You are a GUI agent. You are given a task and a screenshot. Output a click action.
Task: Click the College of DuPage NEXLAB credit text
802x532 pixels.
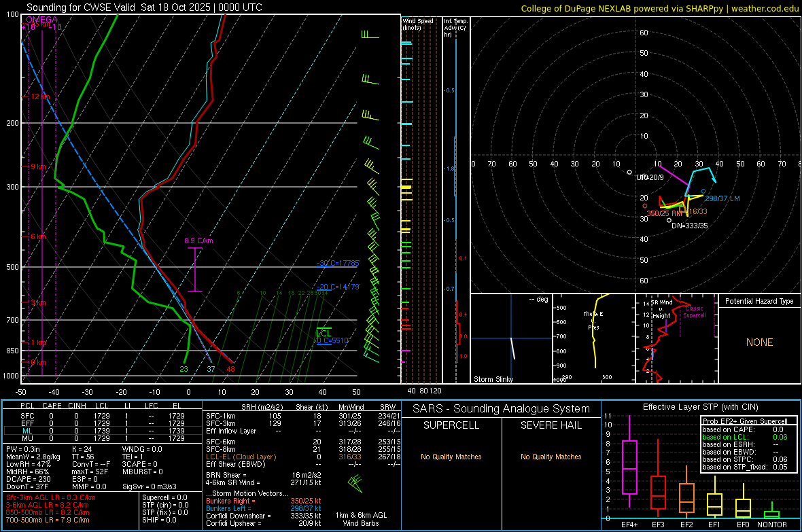tap(659, 8)
